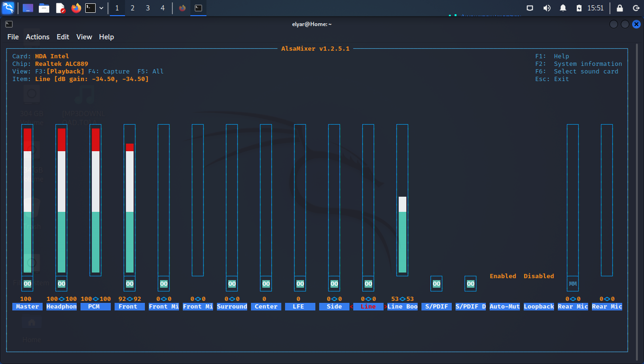Image resolution: width=644 pixels, height=364 pixels.
Task: Toggle the Surround channel mute box
Action: 232,283
